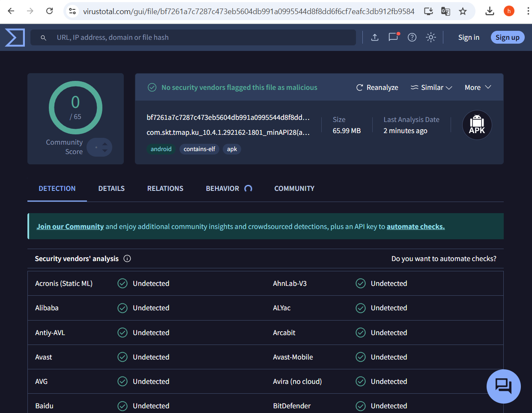
Task: Click the VirusTotal logo
Action: point(14,37)
